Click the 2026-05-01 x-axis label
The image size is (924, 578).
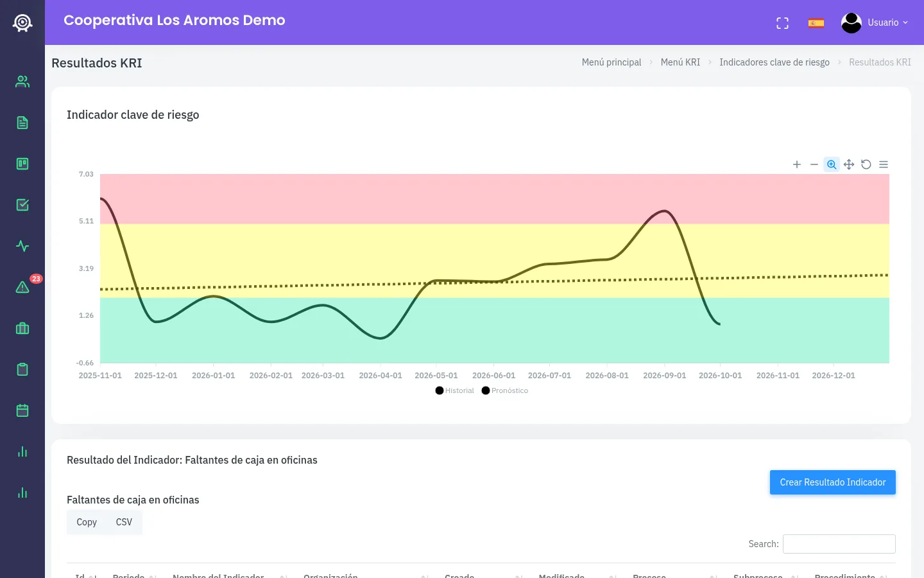[436, 376]
